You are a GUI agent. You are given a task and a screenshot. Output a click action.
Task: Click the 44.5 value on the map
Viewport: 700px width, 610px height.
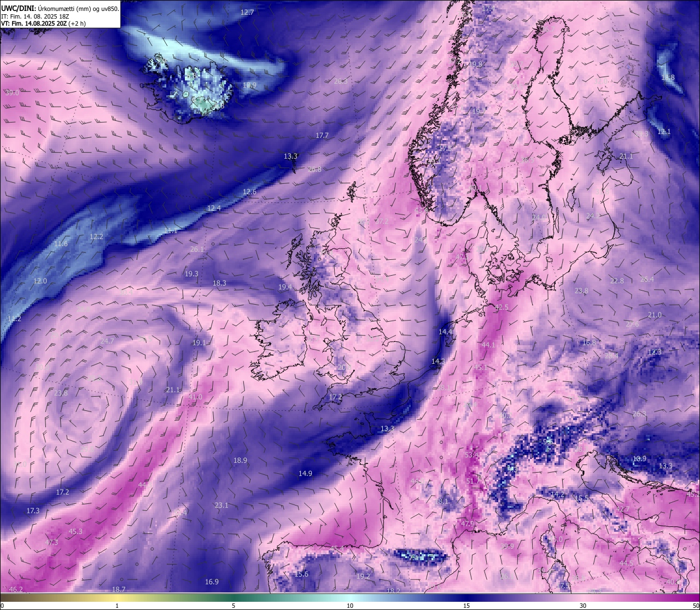pyautogui.click(x=626, y=563)
